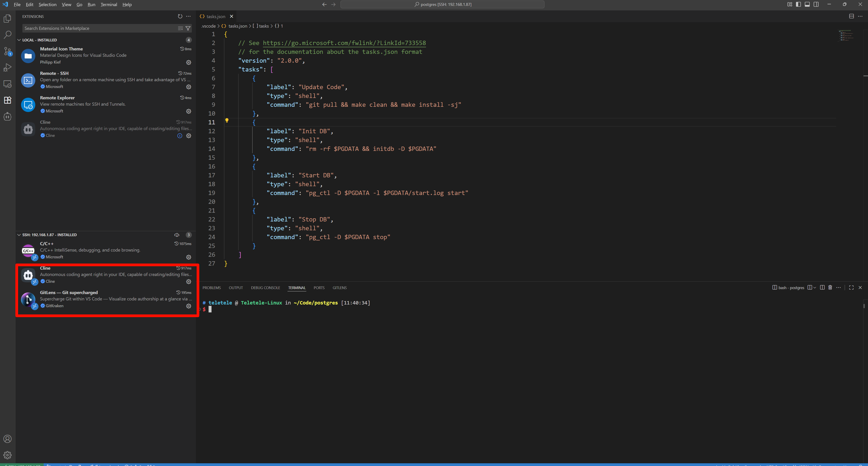
Task: Click the terminal vertical scrollbar
Action: click(x=864, y=306)
